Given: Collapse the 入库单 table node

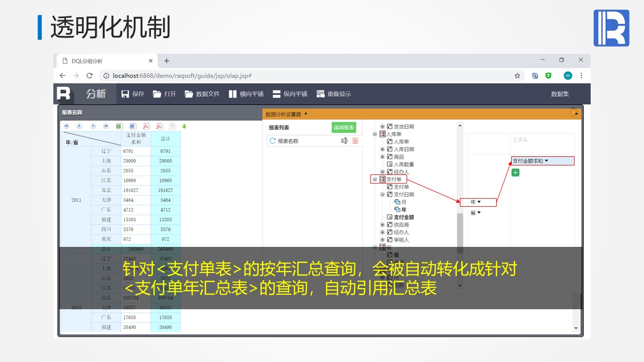Looking at the screenshot, I should (x=375, y=134).
